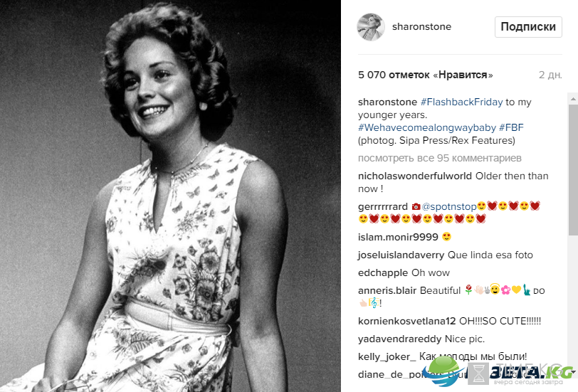Screen dimensions: 578x392
Task: Open the yadavendrareddy commenter profile
Action: click(x=399, y=339)
